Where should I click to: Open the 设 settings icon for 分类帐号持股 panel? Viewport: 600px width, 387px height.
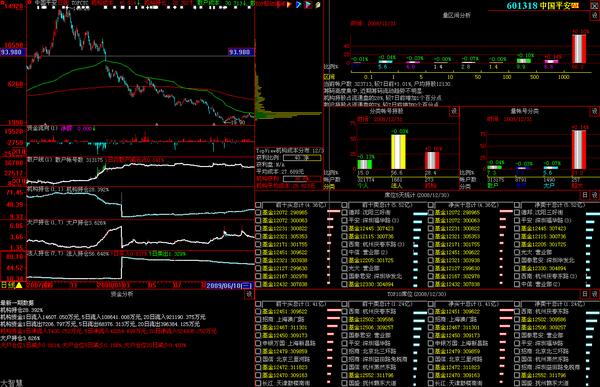[x=454, y=111]
